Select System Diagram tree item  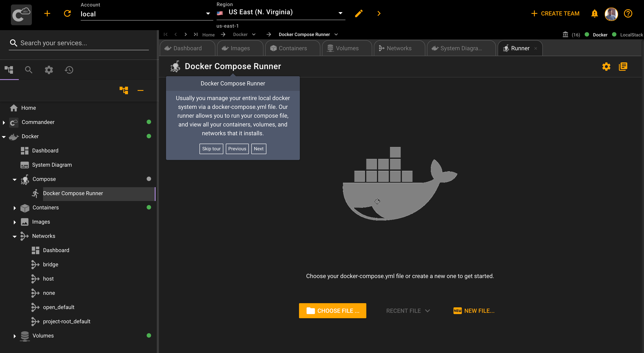pos(52,165)
